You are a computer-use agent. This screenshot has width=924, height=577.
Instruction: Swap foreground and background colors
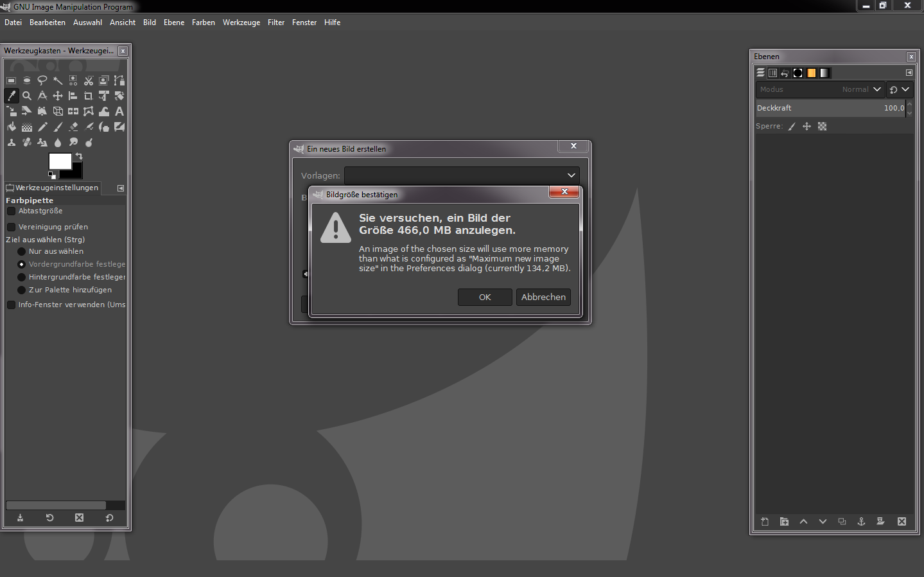point(79,156)
